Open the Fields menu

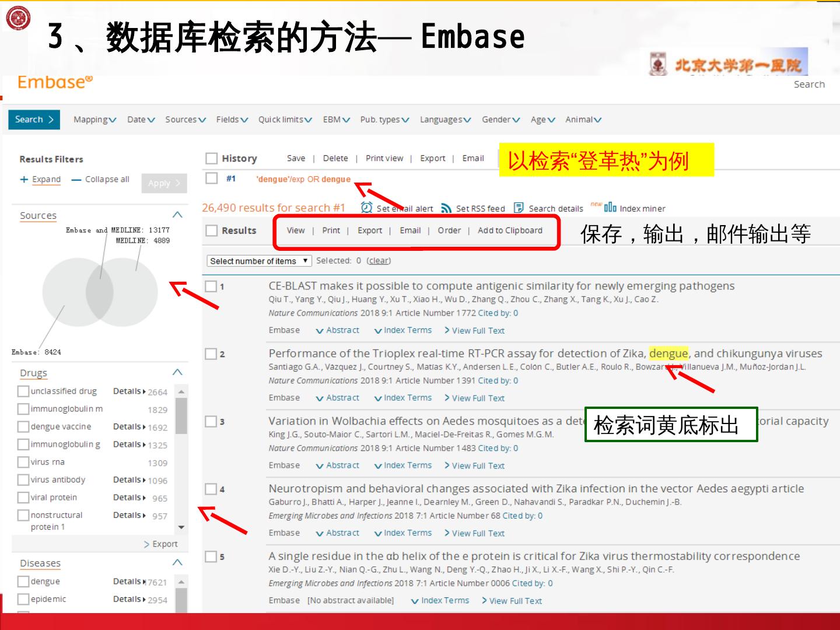click(x=232, y=120)
